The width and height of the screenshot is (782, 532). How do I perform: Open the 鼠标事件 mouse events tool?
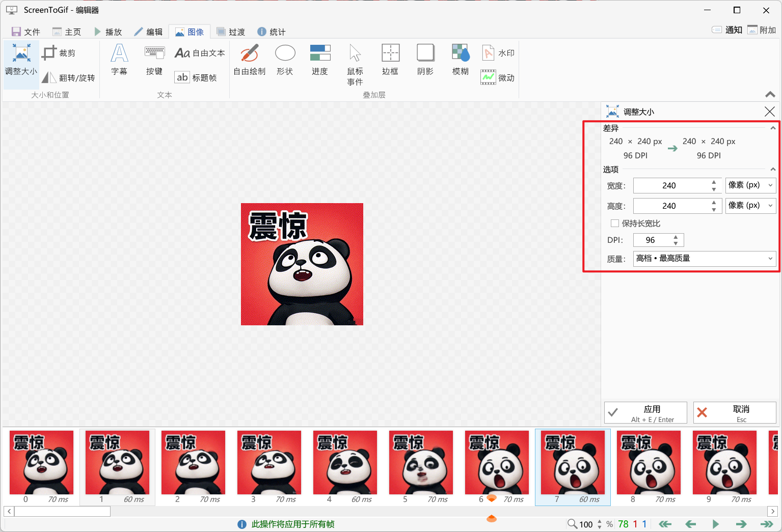(x=355, y=65)
